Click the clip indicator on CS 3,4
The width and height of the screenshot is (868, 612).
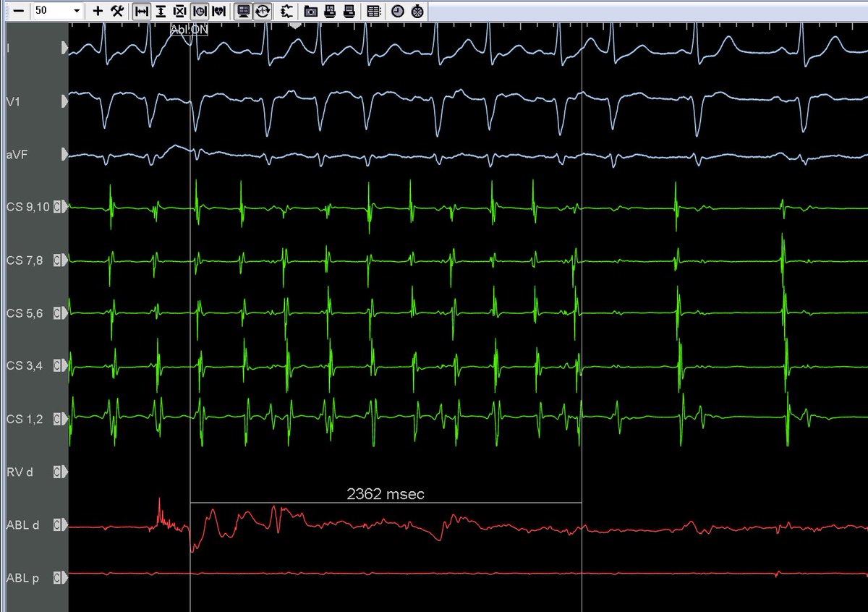[x=56, y=366]
